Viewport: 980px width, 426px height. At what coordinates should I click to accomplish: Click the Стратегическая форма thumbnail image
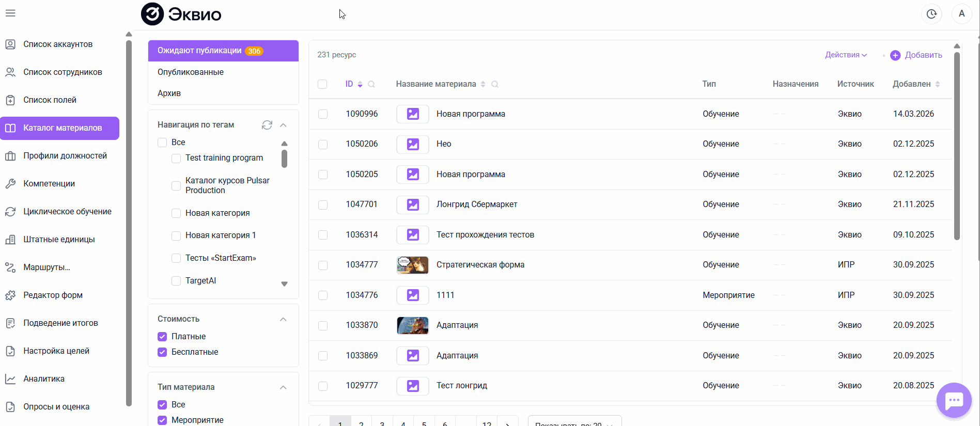413,265
